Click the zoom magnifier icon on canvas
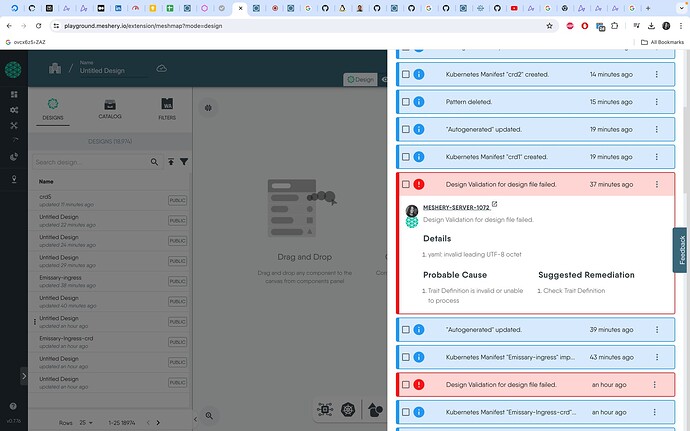This screenshot has width=690, height=431. click(x=209, y=416)
